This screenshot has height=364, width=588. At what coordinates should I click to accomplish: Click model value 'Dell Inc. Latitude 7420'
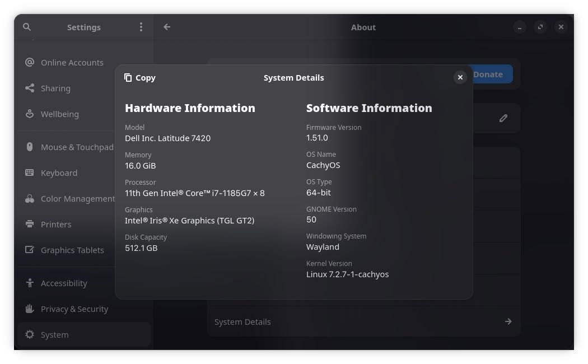pyautogui.click(x=167, y=138)
